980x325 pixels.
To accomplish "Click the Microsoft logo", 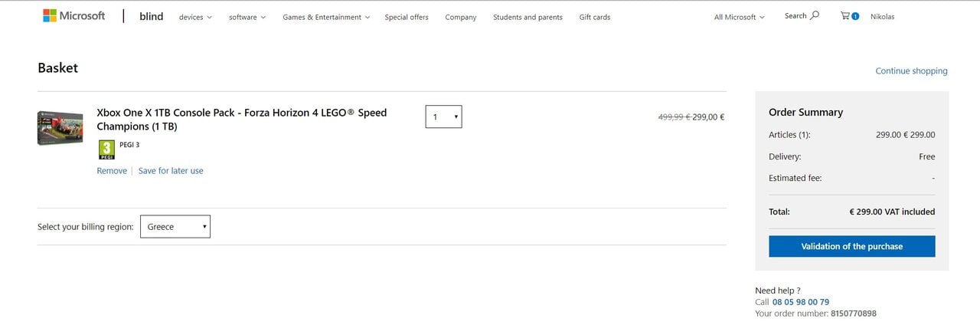I will (73, 16).
